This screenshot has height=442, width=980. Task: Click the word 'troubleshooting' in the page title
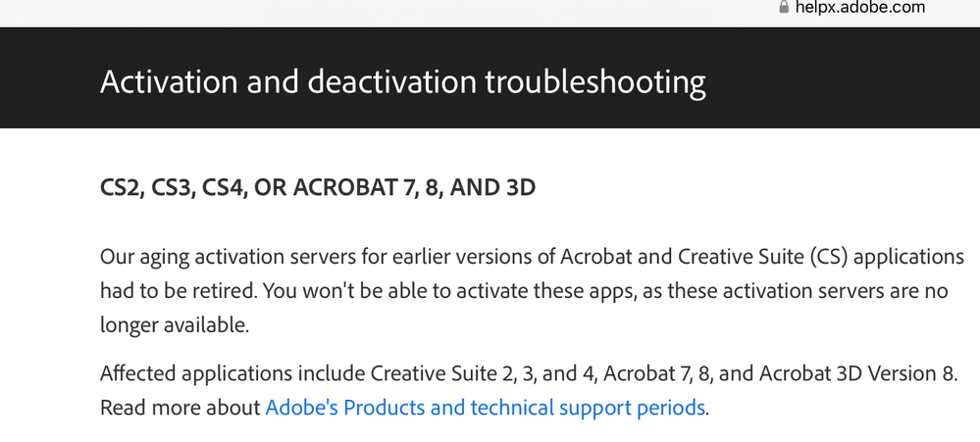[x=595, y=82]
